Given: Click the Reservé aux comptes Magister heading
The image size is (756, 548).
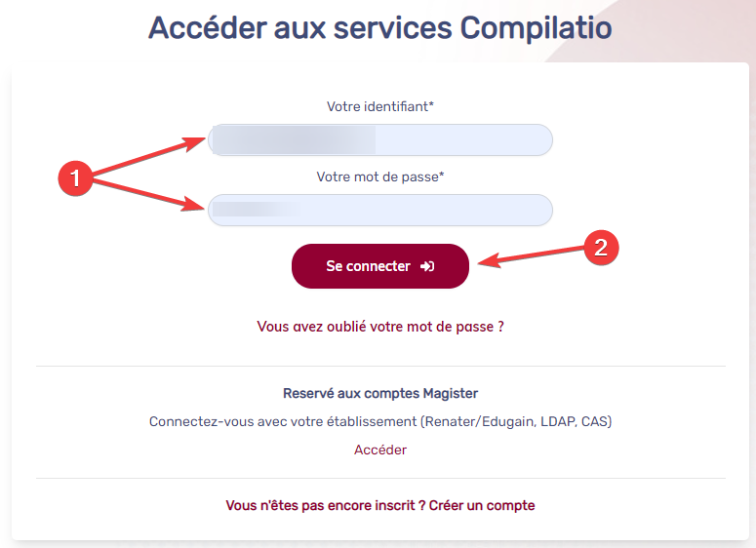Looking at the screenshot, I should tap(379, 393).
